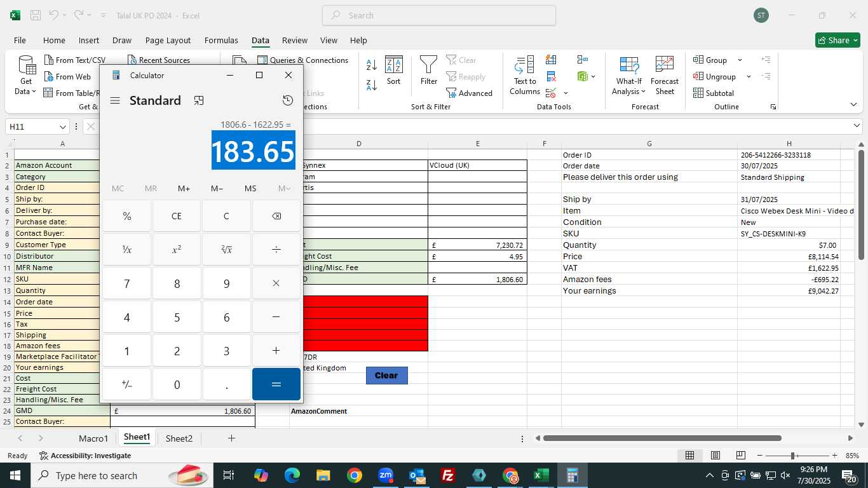Open FileZilla from taskbar
The width and height of the screenshot is (868, 488).
[x=448, y=475]
